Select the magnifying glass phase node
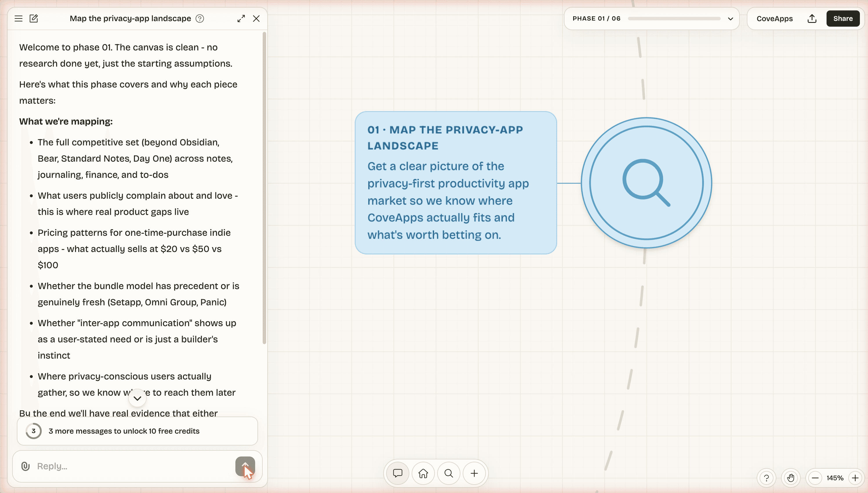Viewport: 868px width, 493px height. pos(647,183)
